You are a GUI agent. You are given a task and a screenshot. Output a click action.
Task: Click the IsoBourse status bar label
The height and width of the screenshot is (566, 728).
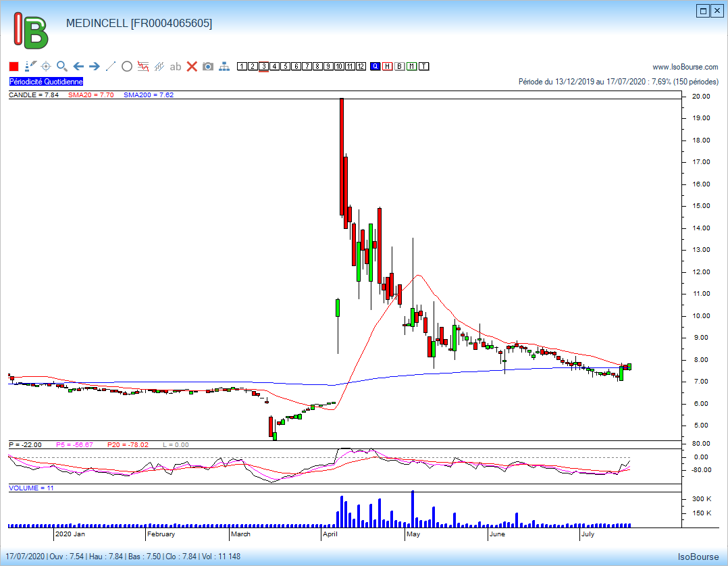point(698,557)
